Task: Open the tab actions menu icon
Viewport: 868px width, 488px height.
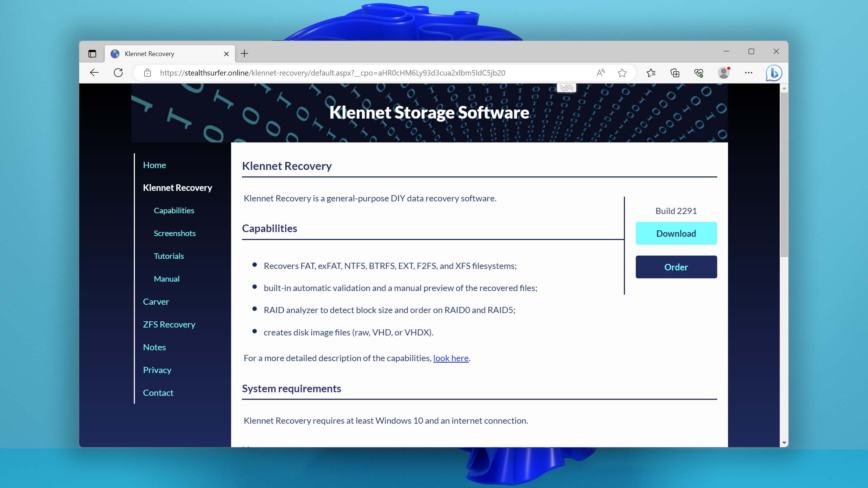Action: tap(92, 54)
